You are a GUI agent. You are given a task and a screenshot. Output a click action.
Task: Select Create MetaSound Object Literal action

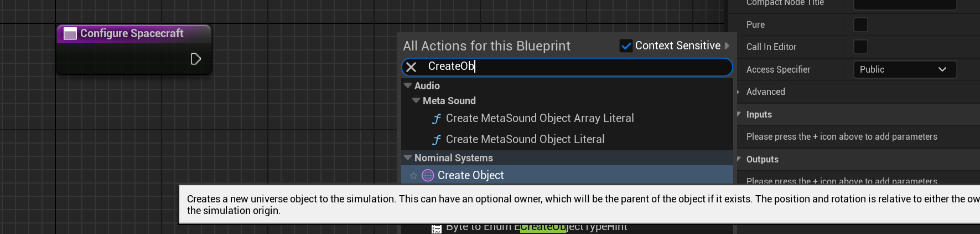click(525, 140)
